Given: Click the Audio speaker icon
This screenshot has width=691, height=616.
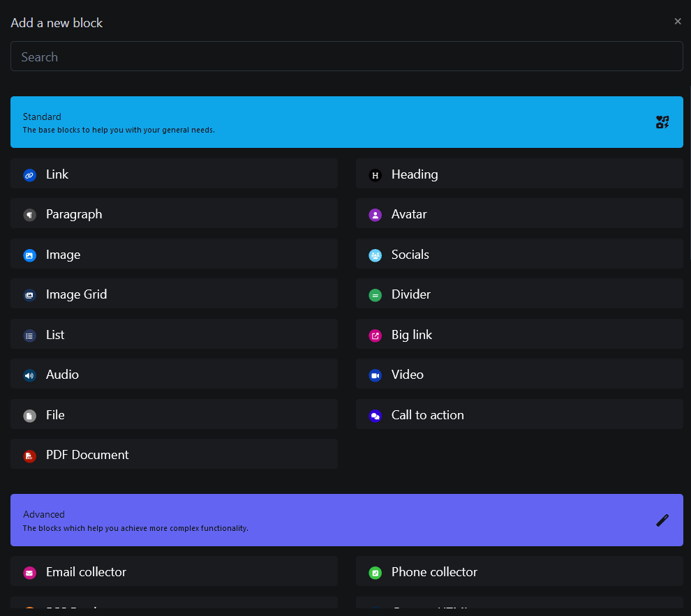Looking at the screenshot, I should coord(29,375).
